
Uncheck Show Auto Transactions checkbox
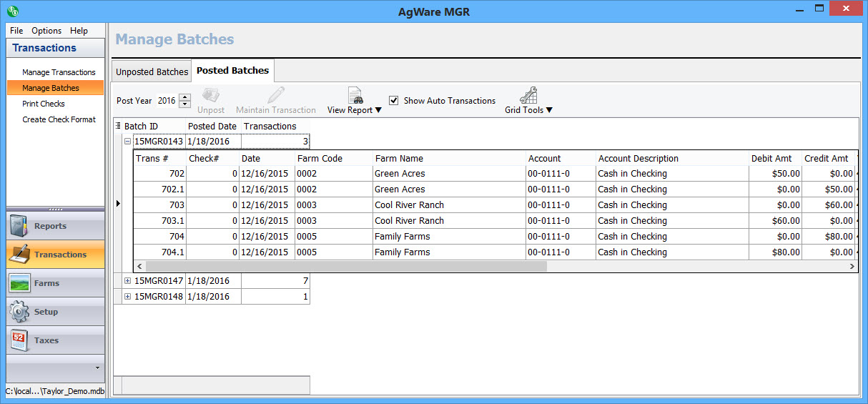click(x=394, y=101)
